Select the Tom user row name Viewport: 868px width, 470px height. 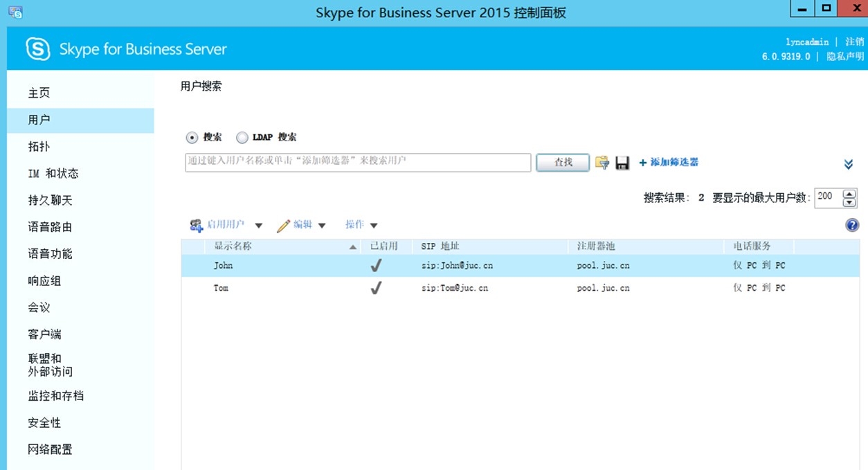(221, 288)
